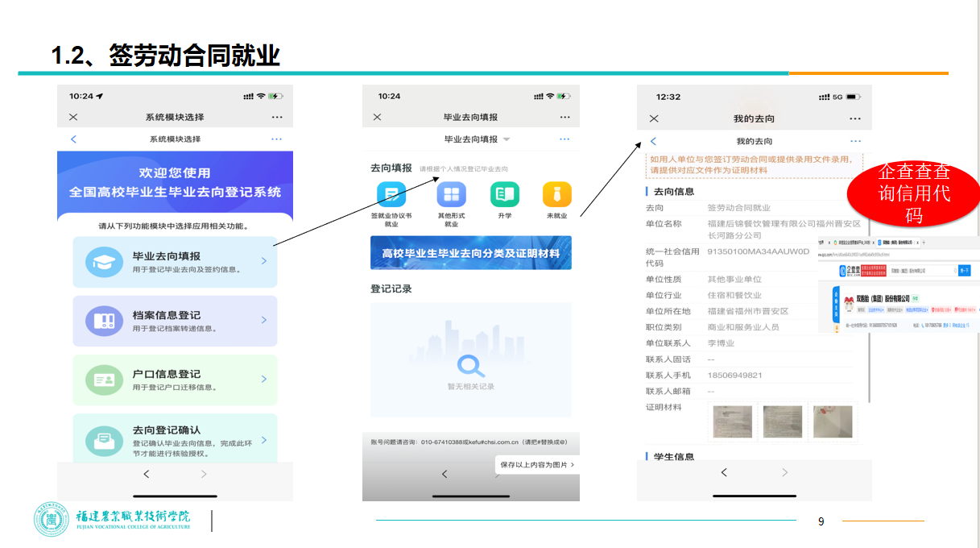Tap 保存以上内容为图片 button
Image resolution: width=980 pixels, height=548 pixels.
(x=537, y=465)
